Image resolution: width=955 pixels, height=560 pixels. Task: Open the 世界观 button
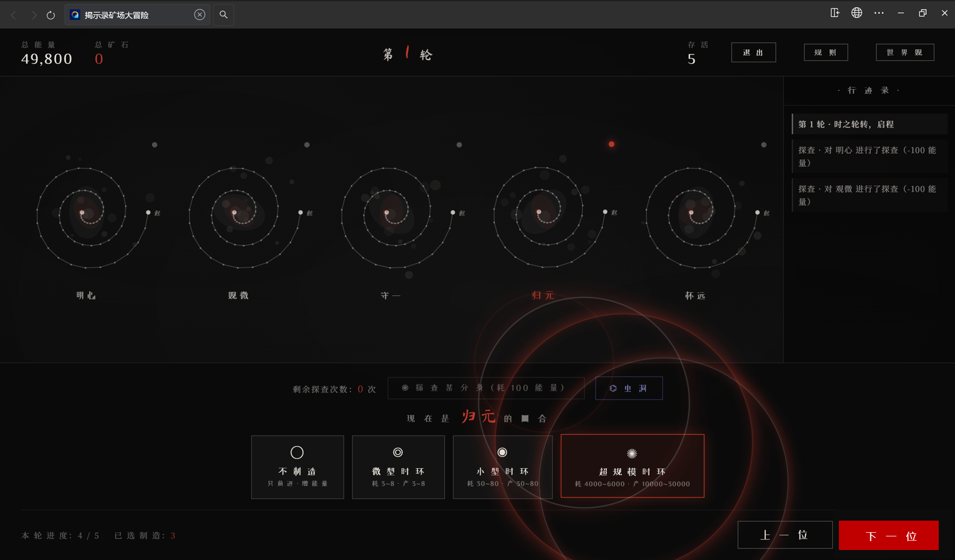click(x=905, y=52)
